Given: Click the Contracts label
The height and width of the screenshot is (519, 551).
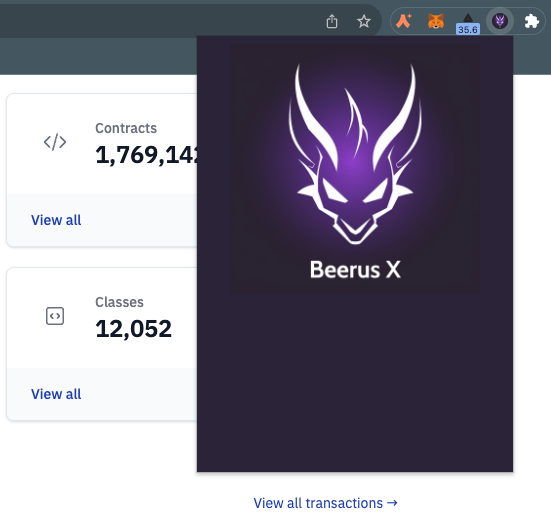Looking at the screenshot, I should click(x=126, y=128).
